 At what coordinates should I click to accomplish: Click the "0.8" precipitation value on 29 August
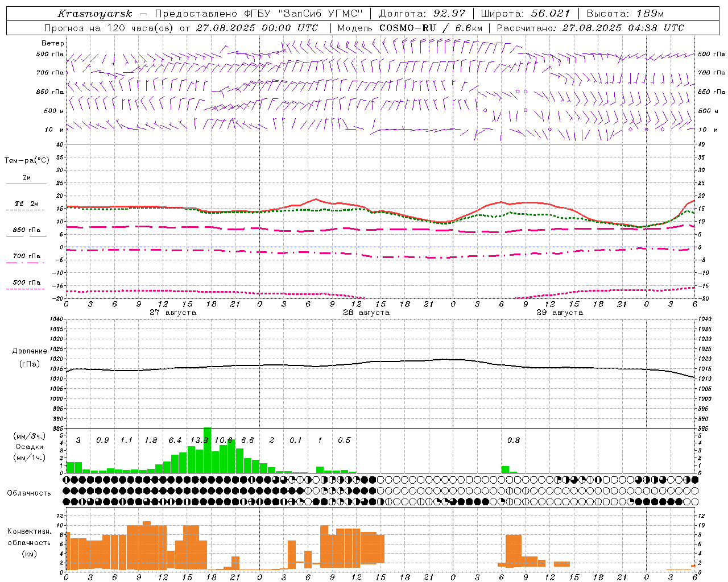click(x=514, y=440)
